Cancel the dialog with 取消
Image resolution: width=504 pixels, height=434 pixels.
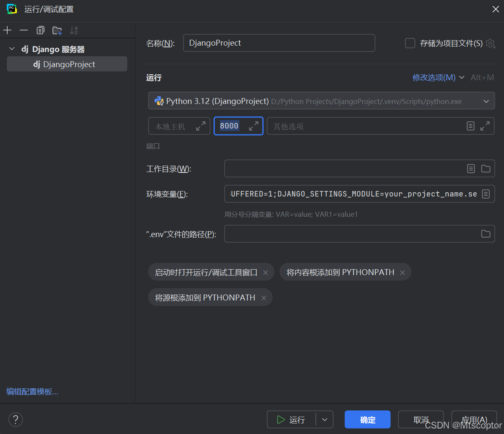(x=421, y=420)
